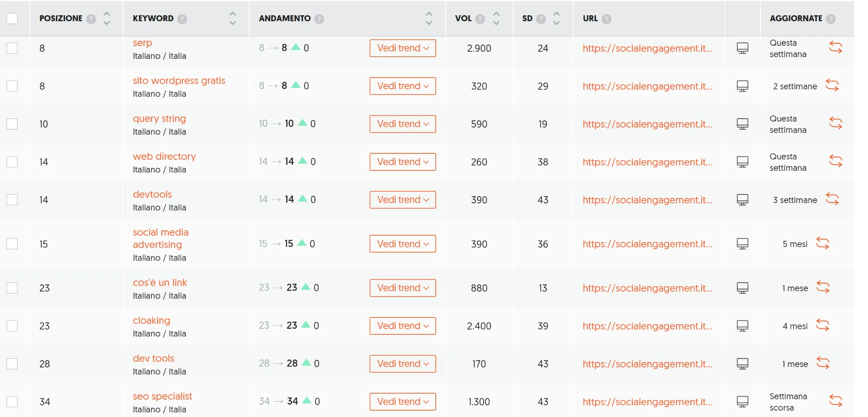Click the help icon next to POSIZIONE
The image size is (868, 417).
click(x=91, y=18)
